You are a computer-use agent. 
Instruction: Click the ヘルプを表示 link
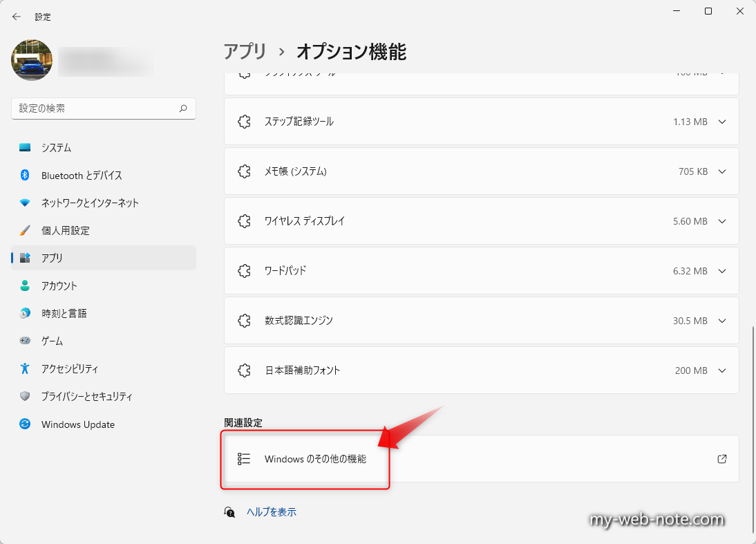click(272, 512)
